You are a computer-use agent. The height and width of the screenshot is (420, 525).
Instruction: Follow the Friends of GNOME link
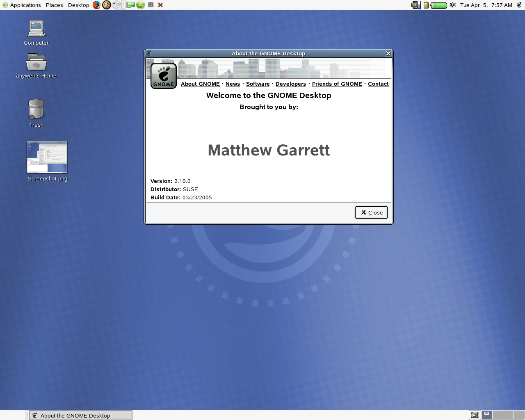click(x=337, y=84)
